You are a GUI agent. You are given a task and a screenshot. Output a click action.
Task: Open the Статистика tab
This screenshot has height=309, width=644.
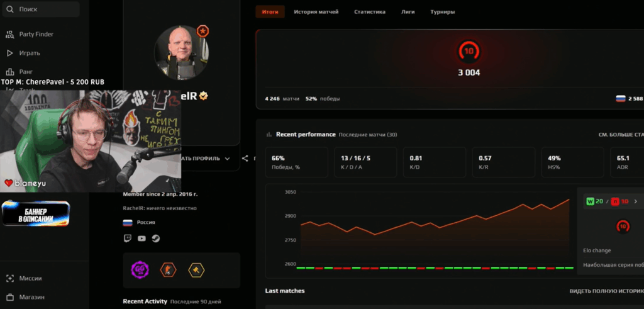coord(369,12)
